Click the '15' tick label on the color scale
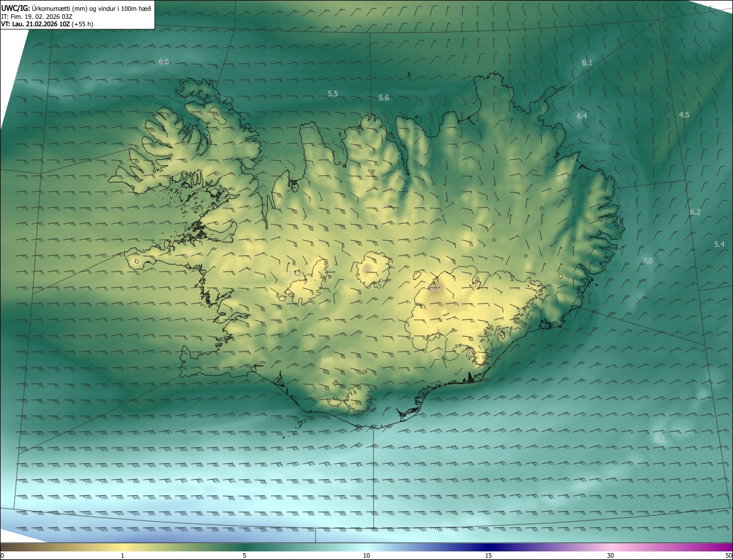The width and height of the screenshot is (733, 560). [488, 556]
